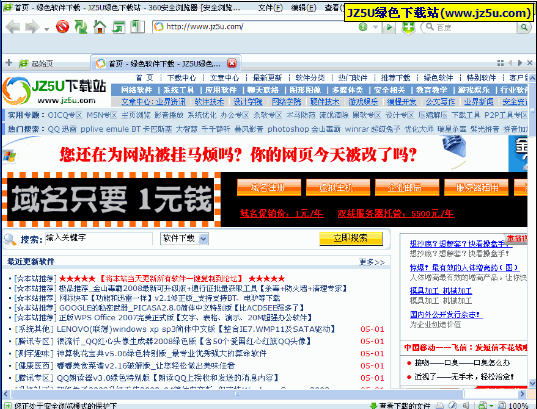Select the 网络软件 category
The width and height of the screenshot is (537, 409).
136,90
